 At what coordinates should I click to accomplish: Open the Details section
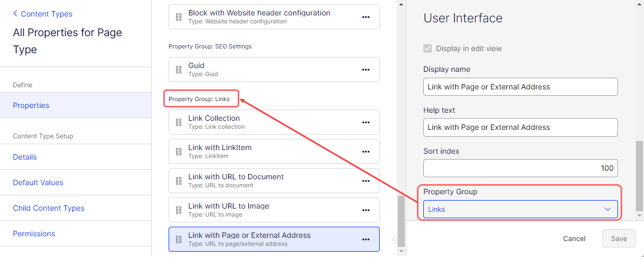coord(76,157)
